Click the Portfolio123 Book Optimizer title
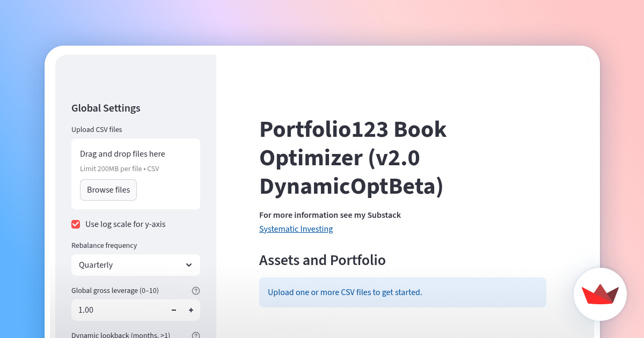The height and width of the screenshot is (338, 644). click(353, 158)
